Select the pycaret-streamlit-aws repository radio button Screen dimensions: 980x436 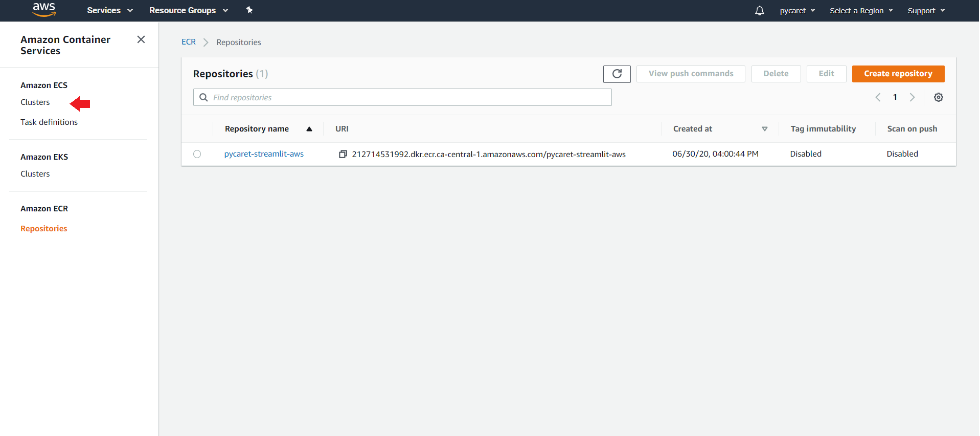click(197, 154)
